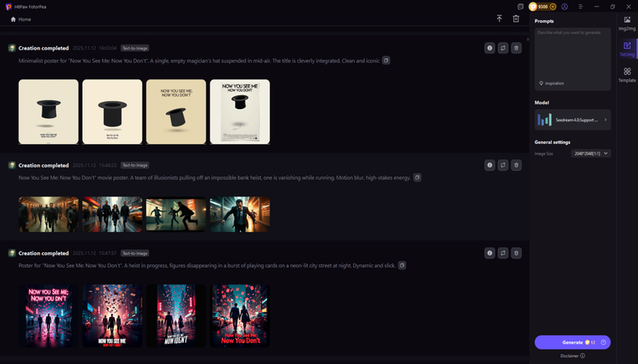
Task: Click timestamp 2025.11.12 15:48:23
Action: (95, 165)
